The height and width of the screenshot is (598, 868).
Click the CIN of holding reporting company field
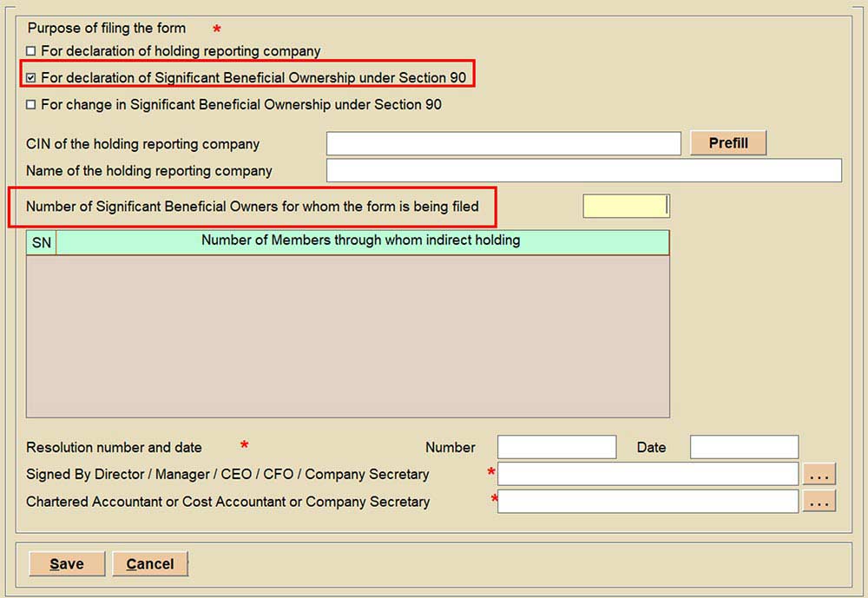tap(503, 143)
